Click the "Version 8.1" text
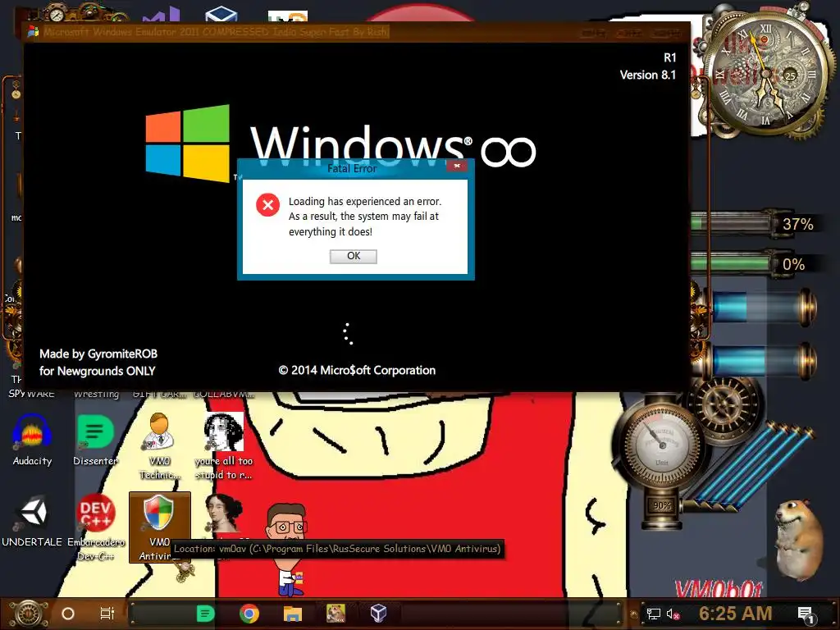840x630 pixels. pyautogui.click(x=648, y=75)
